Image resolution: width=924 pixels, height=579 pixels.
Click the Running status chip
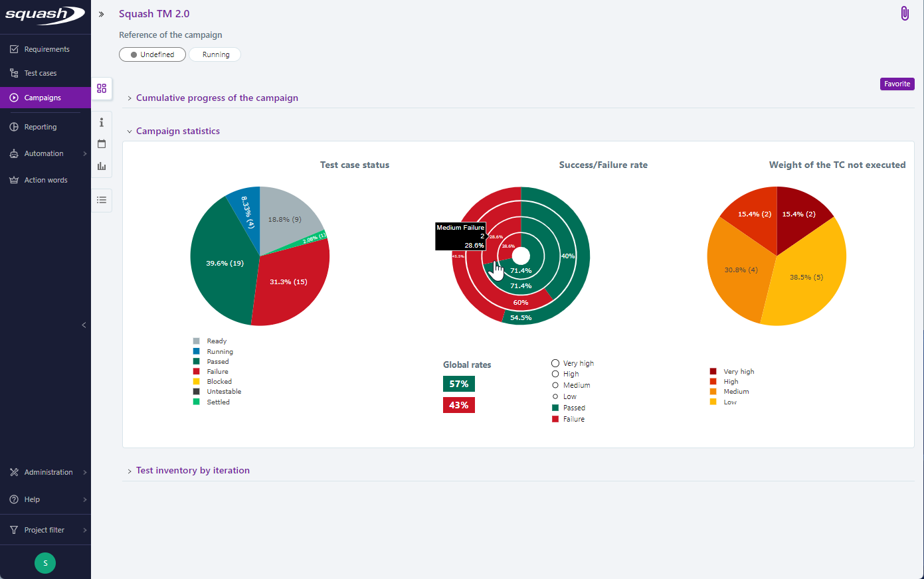(x=215, y=54)
